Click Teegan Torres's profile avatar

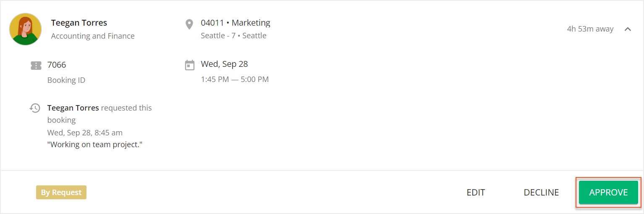25,29
